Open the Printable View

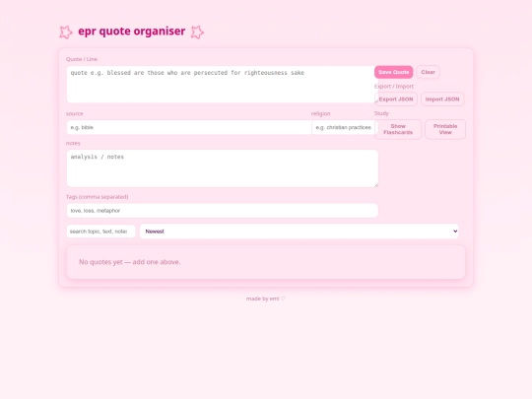445,129
